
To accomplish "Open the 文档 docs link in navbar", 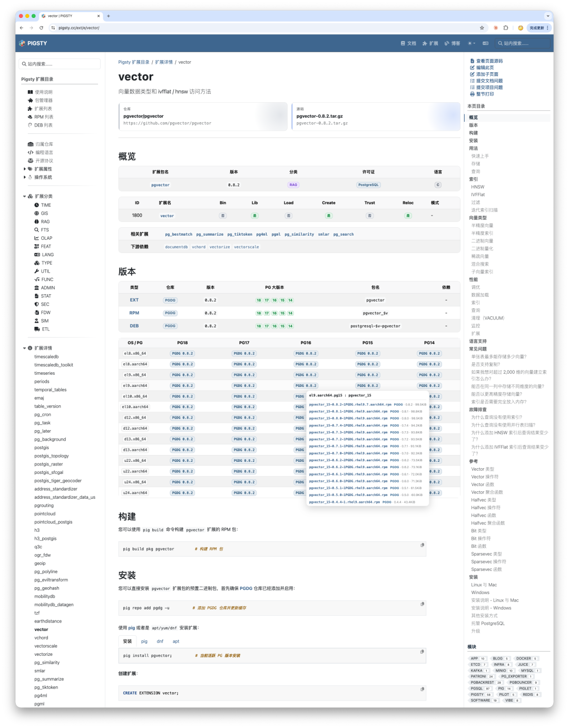I will [x=408, y=43].
